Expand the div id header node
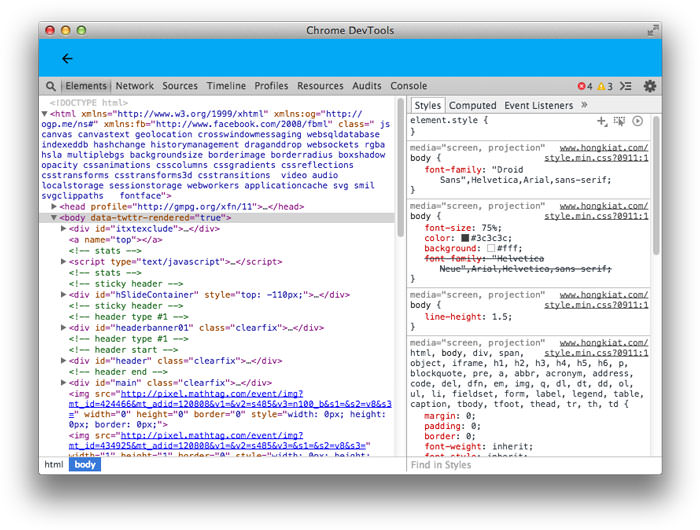The width and height of the screenshot is (700, 530). [x=63, y=360]
